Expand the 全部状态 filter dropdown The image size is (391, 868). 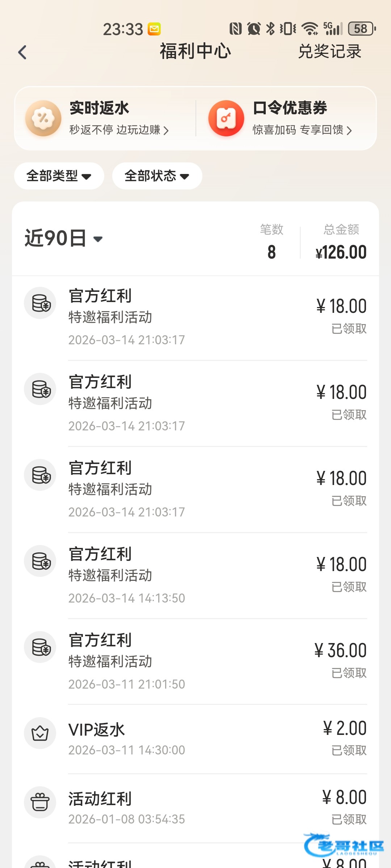click(157, 176)
